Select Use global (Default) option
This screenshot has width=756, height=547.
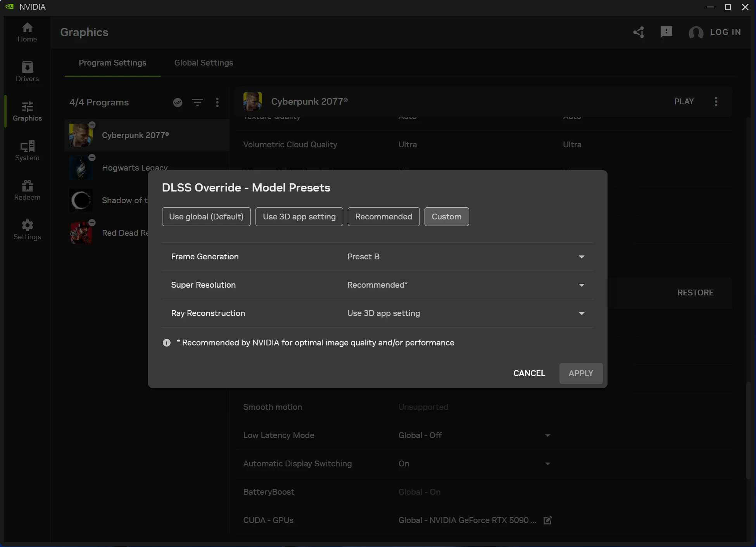[206, 217]
